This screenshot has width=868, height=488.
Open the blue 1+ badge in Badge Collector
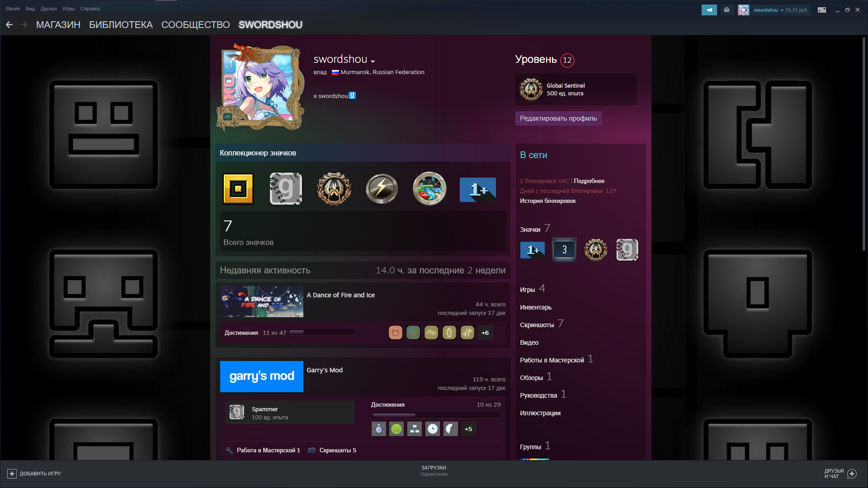pos(478,189)
